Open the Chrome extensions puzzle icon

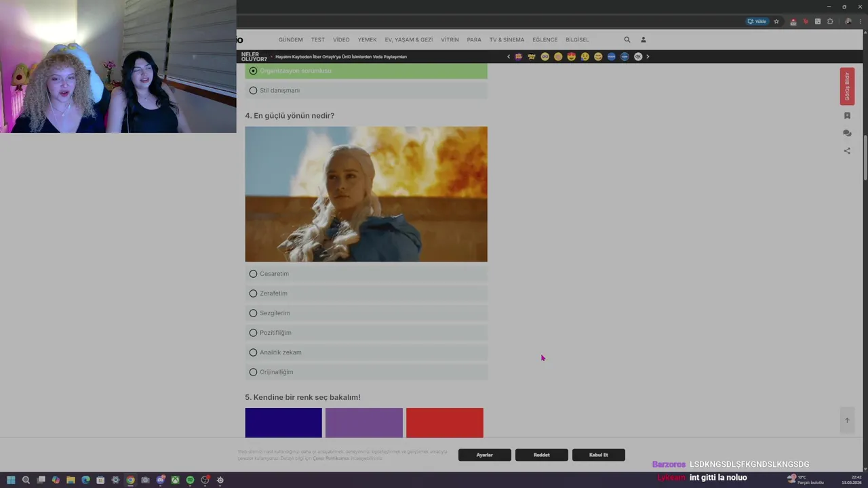[x=830, y=22]
